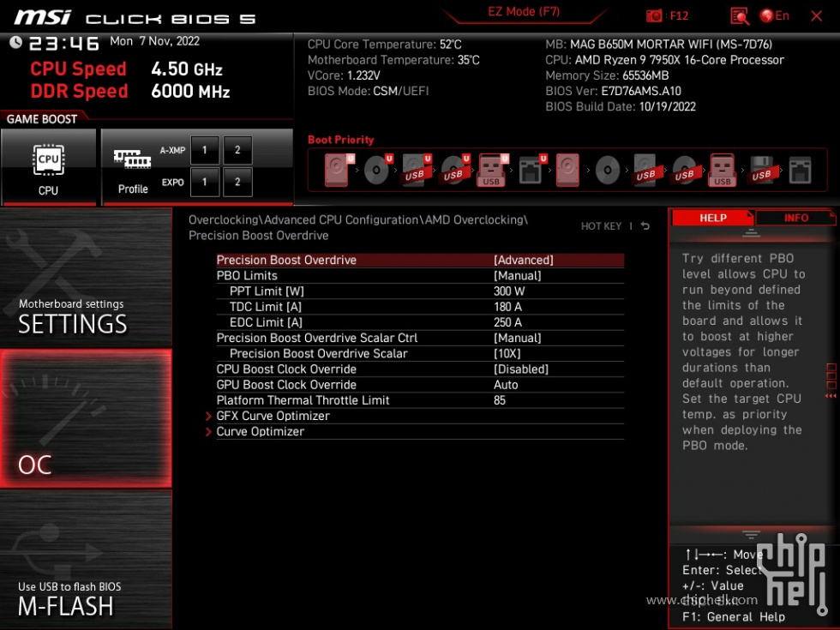The height and width of the screenshot is (630, 840).
Task: Enable EXPO profile 1
Action: [205, 182]
